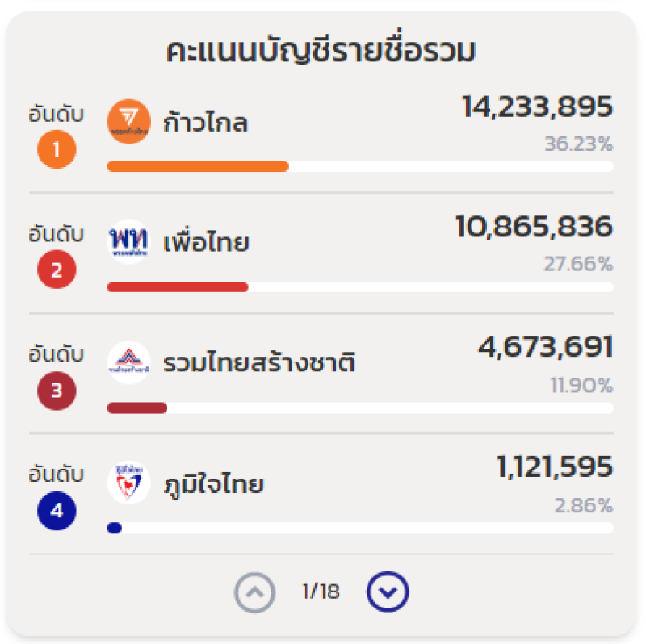The width and height of the screenshot is (646, 644).
Task: Select the เพื่อไทย party name
Action: click(207, 240)
